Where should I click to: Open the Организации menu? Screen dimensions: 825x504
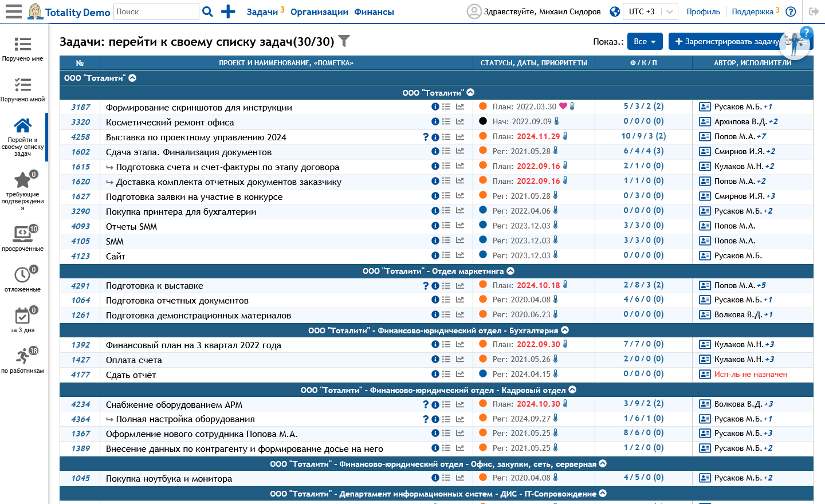(319, 12)
